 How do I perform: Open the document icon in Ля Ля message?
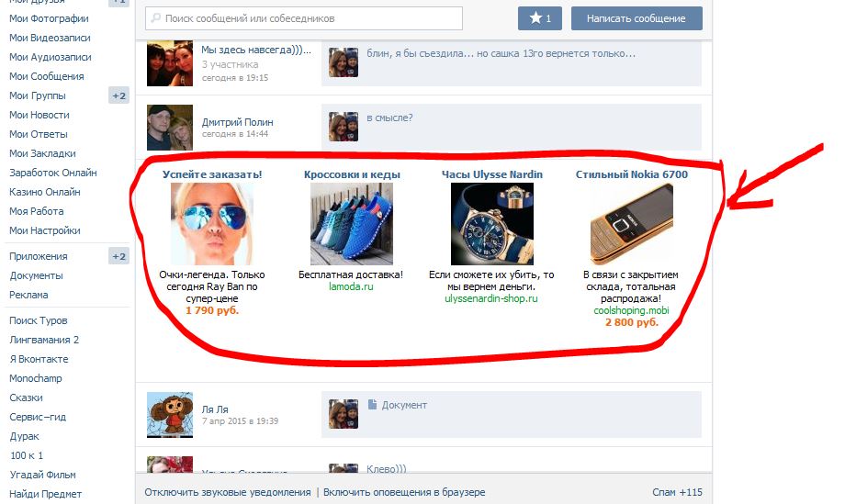pyautogui.click(x=372, y=404)
